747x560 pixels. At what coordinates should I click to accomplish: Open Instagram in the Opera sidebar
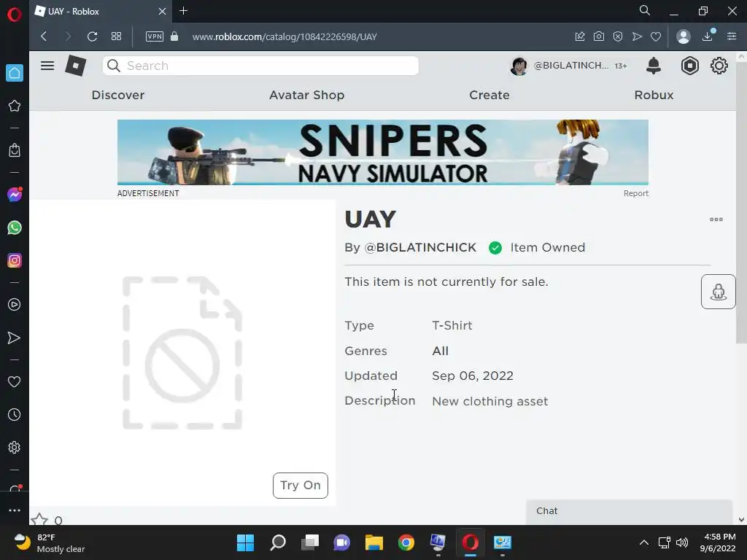pos(15,260)
